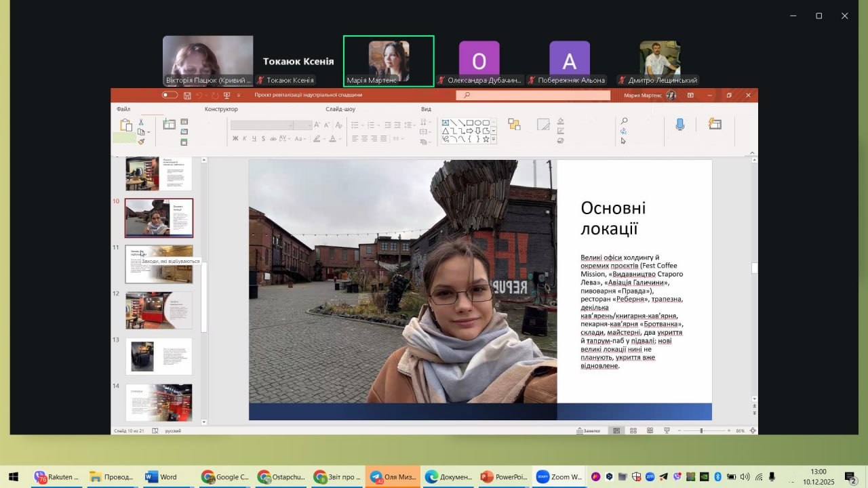Click the Format Painter brush icon

[141, 142]
